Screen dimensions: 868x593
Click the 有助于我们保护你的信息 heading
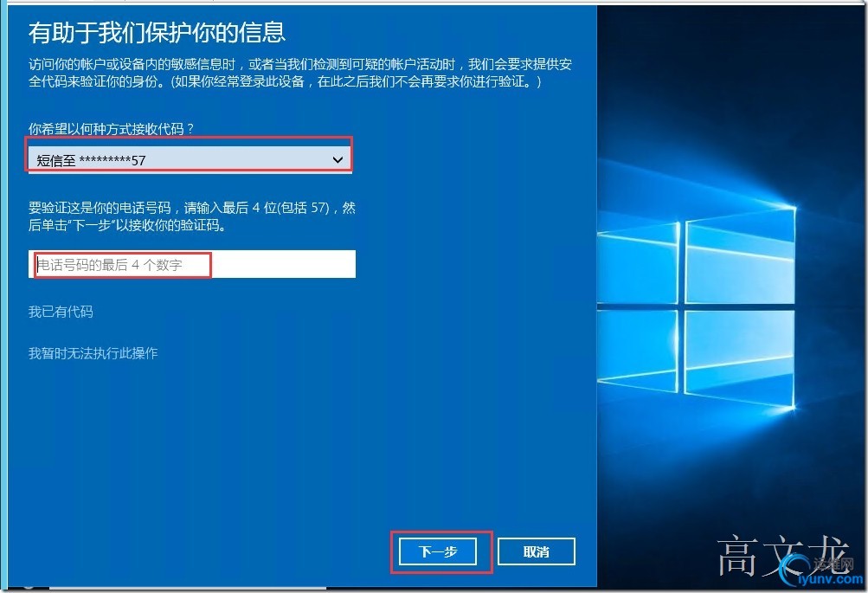pos(158,33)
